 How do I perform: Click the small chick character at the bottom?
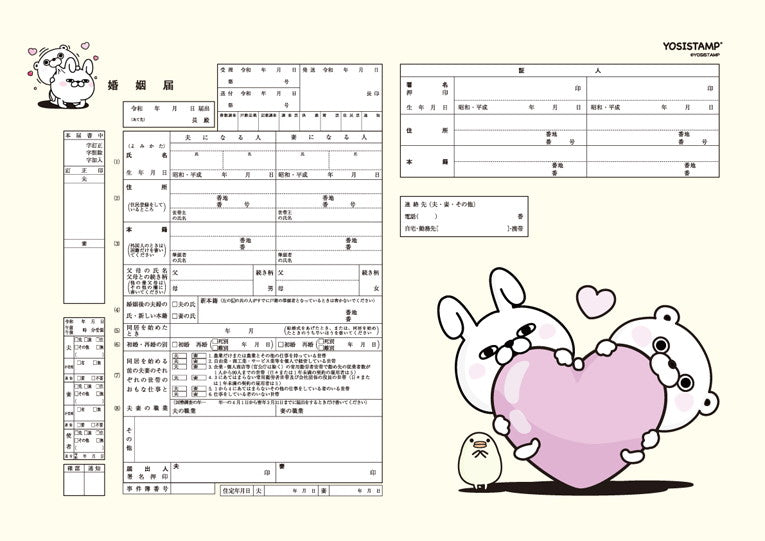click(478, 460)
